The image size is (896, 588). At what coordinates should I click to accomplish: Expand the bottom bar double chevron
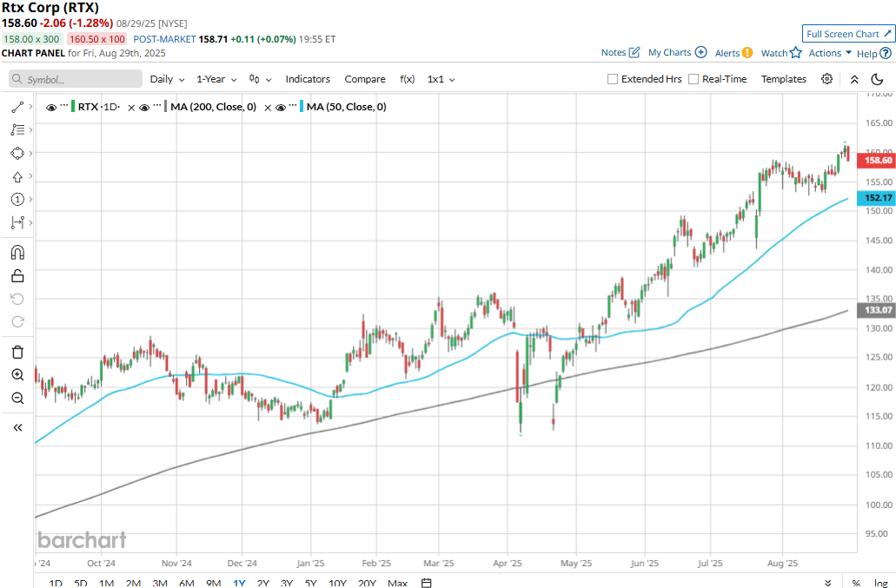pos(826,584)
